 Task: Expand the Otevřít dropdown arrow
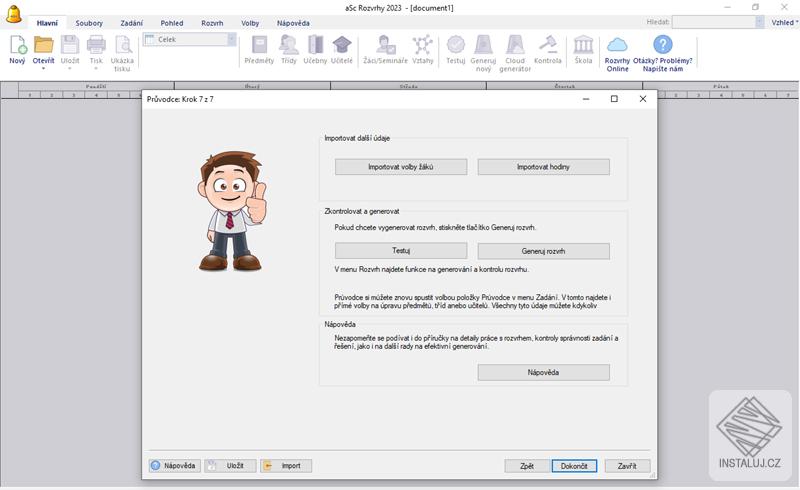43,69
